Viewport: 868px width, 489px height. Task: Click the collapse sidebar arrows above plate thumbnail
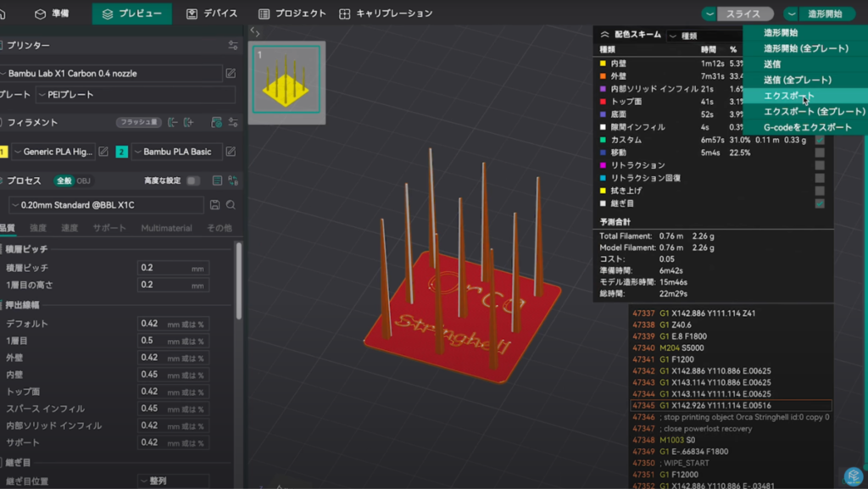[x=255, y=32]
